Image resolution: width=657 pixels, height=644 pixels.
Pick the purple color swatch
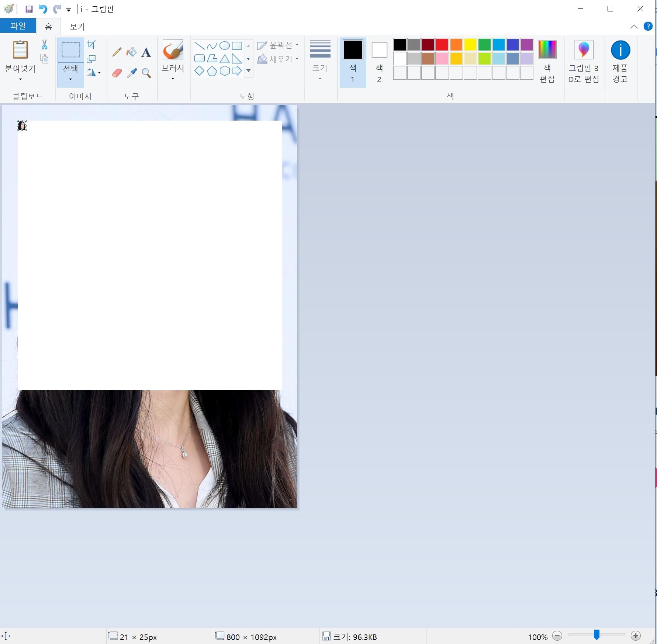(x=527, y=45)
